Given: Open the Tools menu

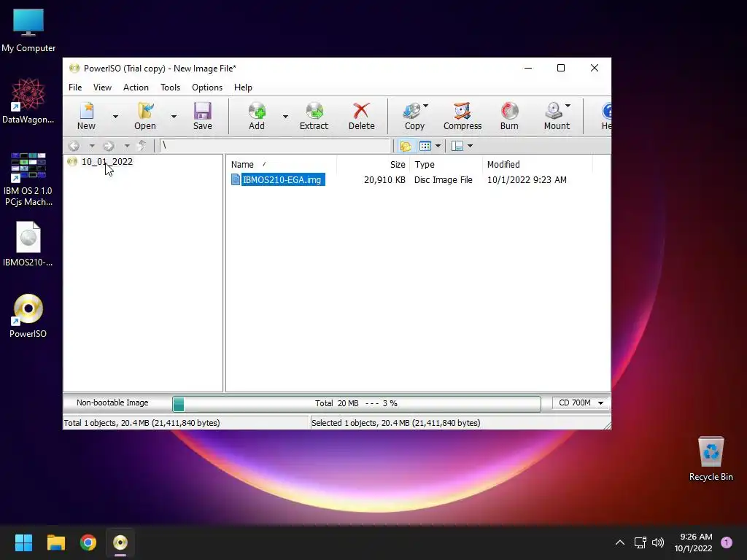Looking at the screenshot, I should pos(170,87).
